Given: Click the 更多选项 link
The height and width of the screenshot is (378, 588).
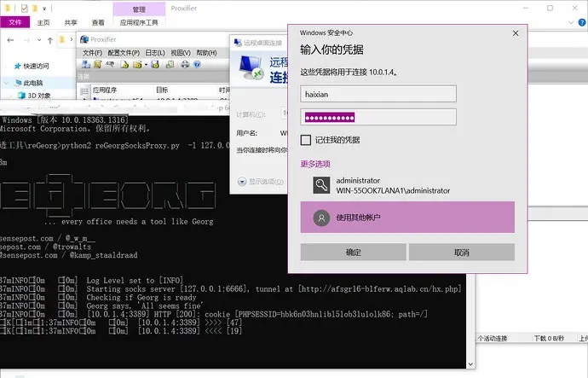Looking at the screenshot, I should click(315, 164).
